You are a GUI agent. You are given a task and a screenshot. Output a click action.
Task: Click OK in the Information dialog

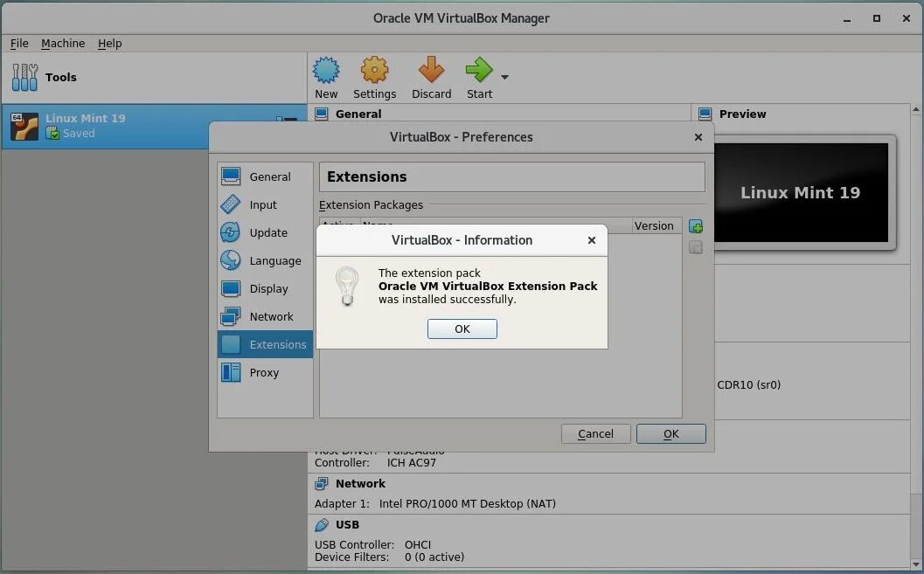tap(462, 328)
